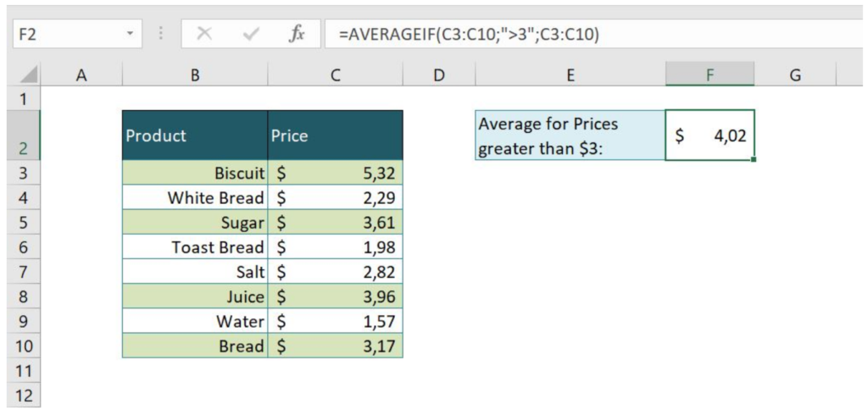Select the result cell showing 4,02
This screenshot has width=868, height=415.
(x=709, y=136)
